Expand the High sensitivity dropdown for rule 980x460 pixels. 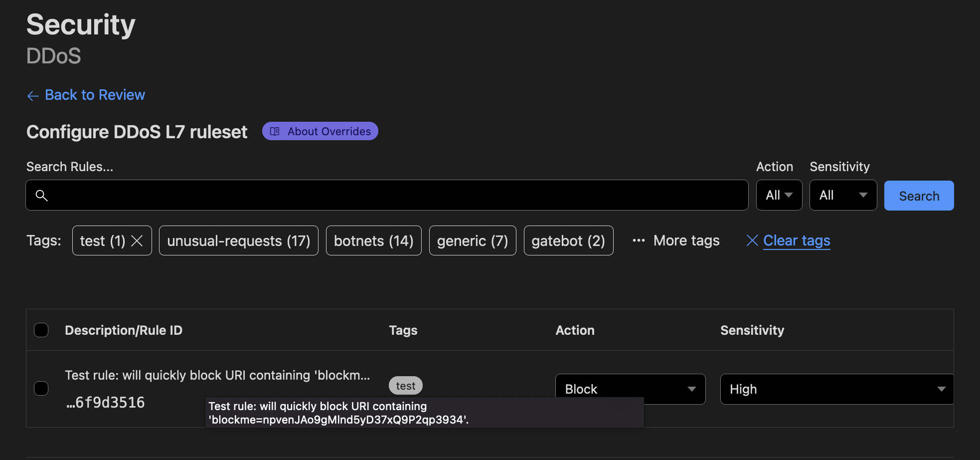(x=837, y=389)
